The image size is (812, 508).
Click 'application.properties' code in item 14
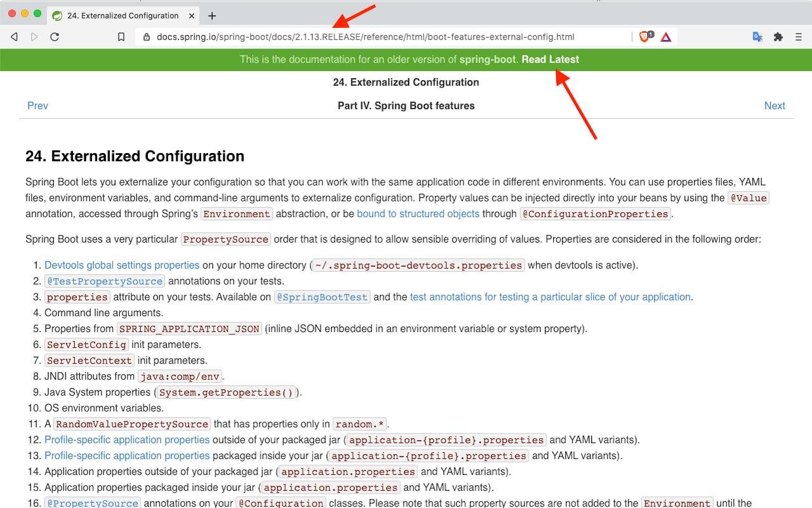[x=348, y=472]
